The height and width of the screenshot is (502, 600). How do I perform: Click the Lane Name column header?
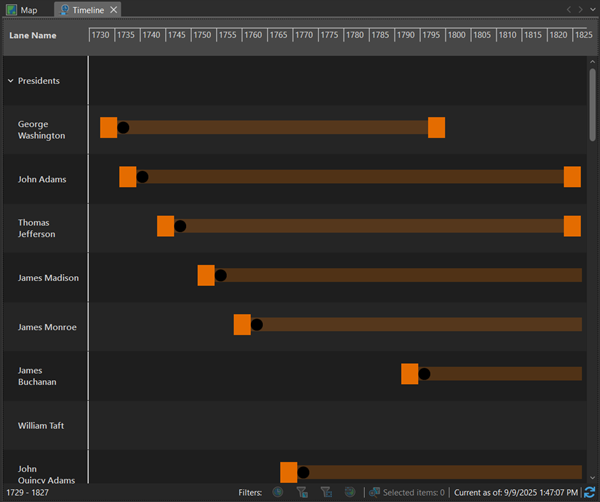pos(33,35)
